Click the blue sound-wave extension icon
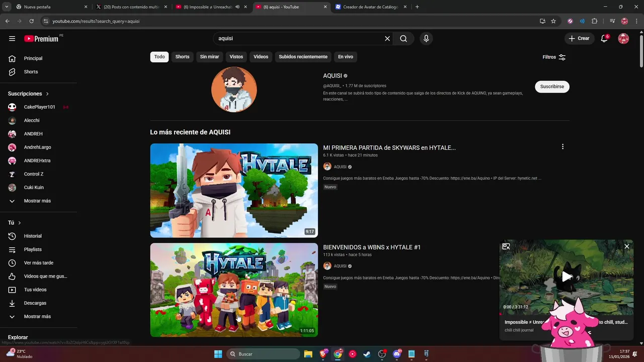 point(582,21)
